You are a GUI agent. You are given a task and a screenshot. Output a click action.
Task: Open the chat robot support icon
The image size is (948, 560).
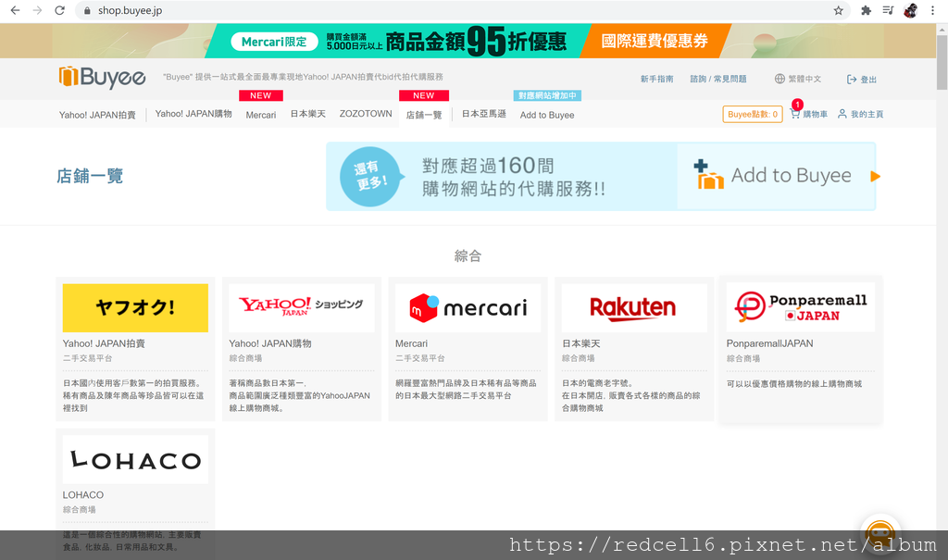tap(880, 534)
